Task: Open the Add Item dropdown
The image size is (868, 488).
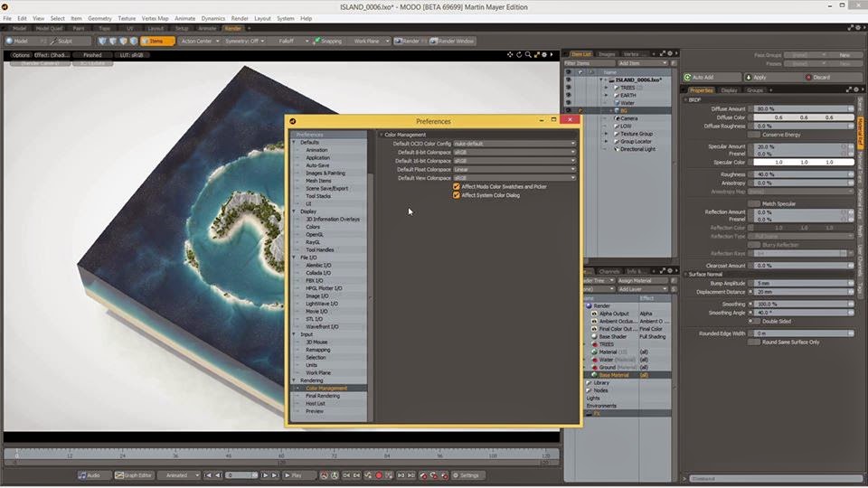Action: (642, 63)
